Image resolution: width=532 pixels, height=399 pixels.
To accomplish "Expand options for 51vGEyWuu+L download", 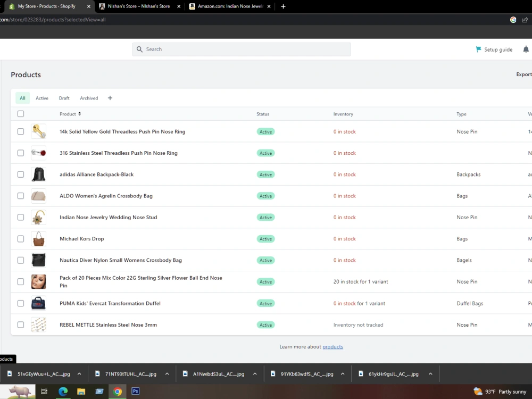I will pyautogui.click(x=79, y=374).
